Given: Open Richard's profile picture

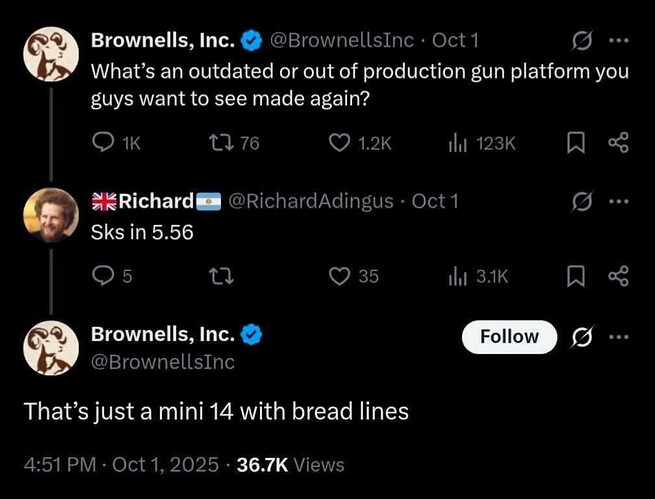Looking at the screenshot, I should tap(50, 214).
